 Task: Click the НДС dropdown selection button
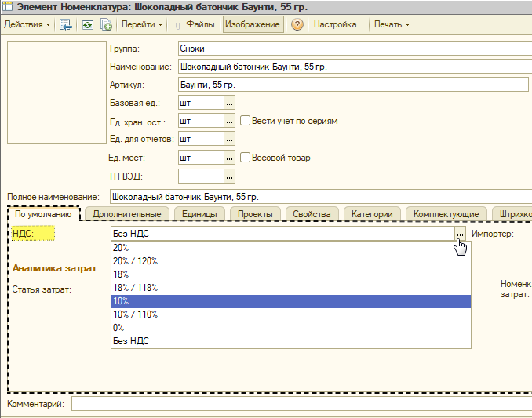[x=460, y=234]
